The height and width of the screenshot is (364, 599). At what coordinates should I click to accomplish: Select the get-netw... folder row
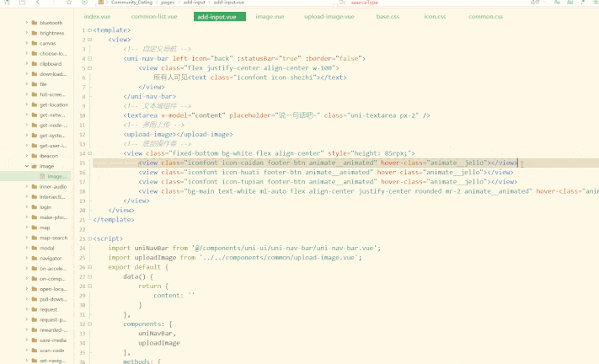[x=37, y=115]
